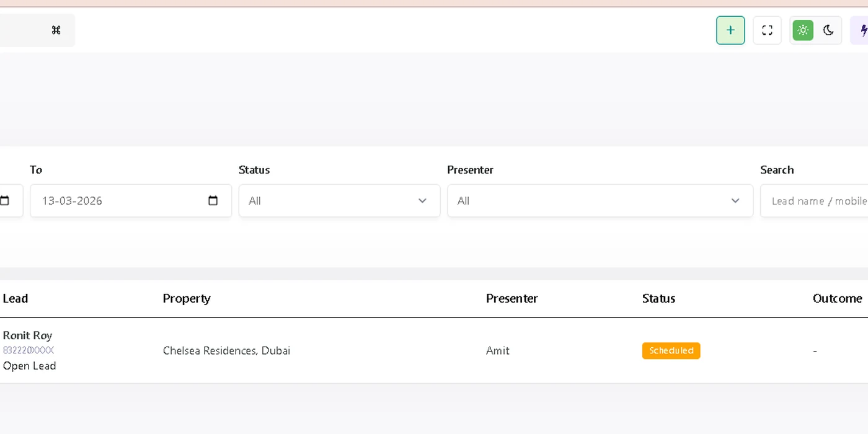Select the Outcome column header

coord(837,298)
